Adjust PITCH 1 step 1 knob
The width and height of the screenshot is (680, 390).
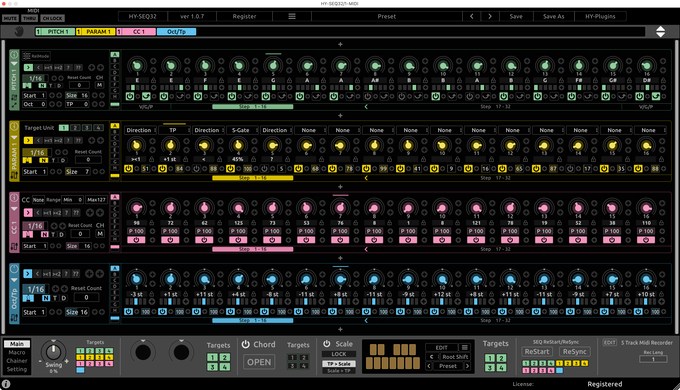click(x=137, y=66)
